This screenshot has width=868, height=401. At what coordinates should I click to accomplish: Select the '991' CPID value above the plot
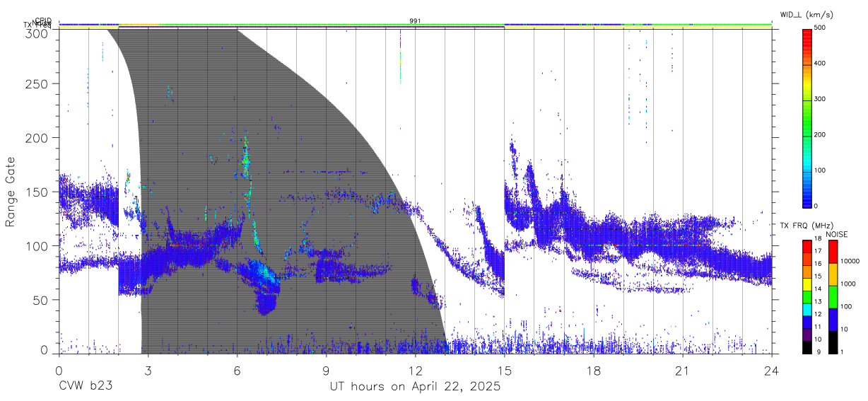coord(415,21)
